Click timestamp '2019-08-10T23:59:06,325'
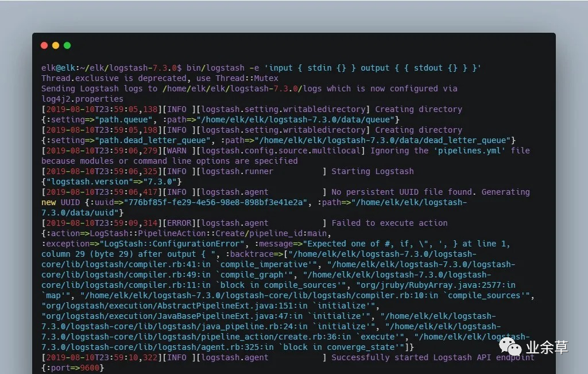 pos(102,171)
